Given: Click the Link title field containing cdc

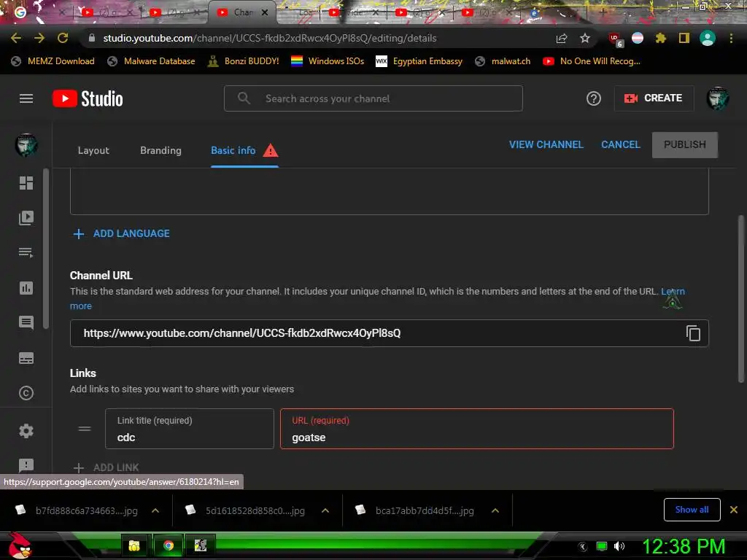Looking at the screenshot, I should pos(190,429).
